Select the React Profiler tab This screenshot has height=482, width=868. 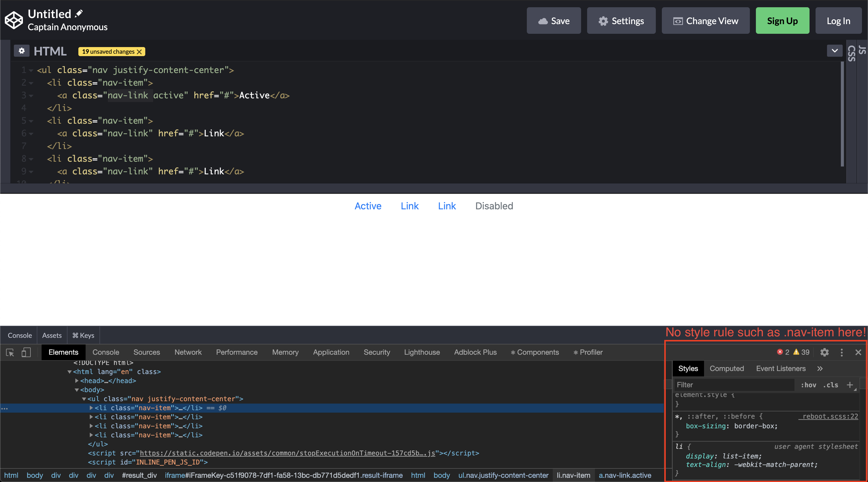pos(588,352)
